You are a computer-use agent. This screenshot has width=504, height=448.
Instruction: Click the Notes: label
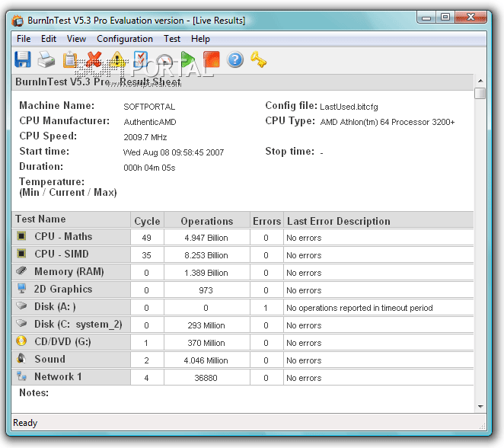tap(33, 392)
